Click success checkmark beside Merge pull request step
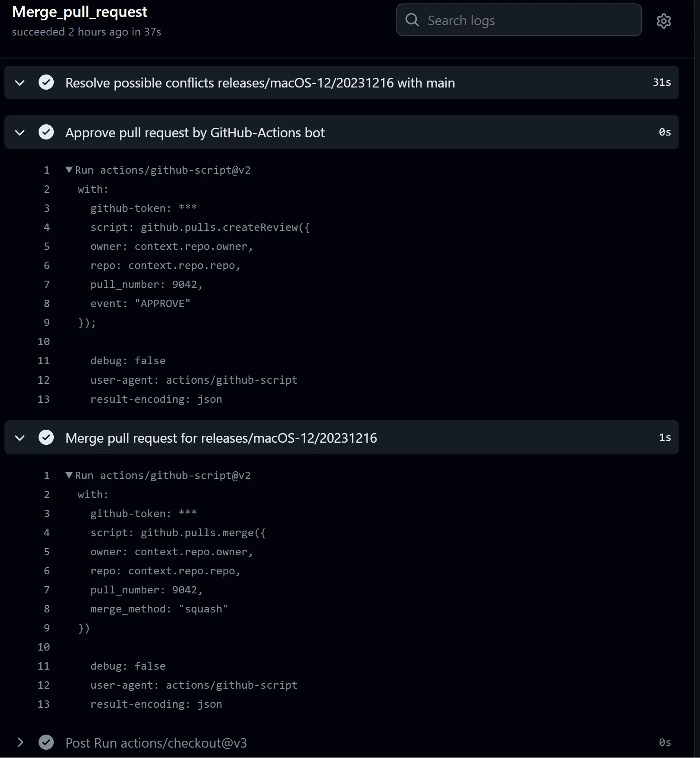The width and height of the screenshot is (700, 758). (x=46, y=437)
